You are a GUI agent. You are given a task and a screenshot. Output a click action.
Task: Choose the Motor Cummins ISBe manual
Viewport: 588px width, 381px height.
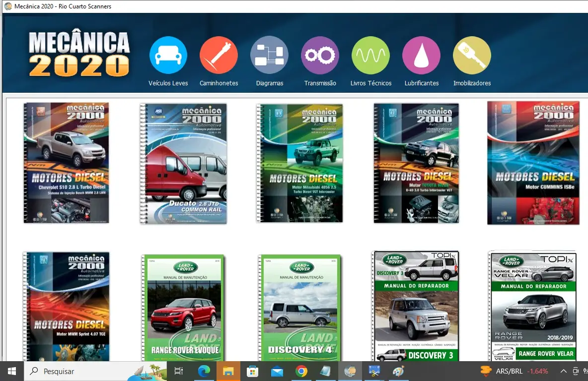(x=533, y=163)
